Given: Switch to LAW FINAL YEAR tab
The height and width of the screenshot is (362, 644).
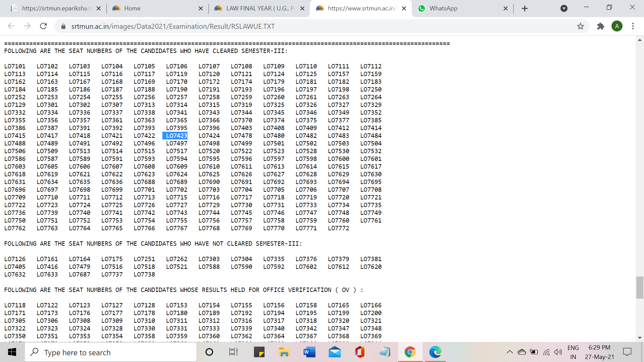Looking at the screenshot, I should [x=258, y=8].
